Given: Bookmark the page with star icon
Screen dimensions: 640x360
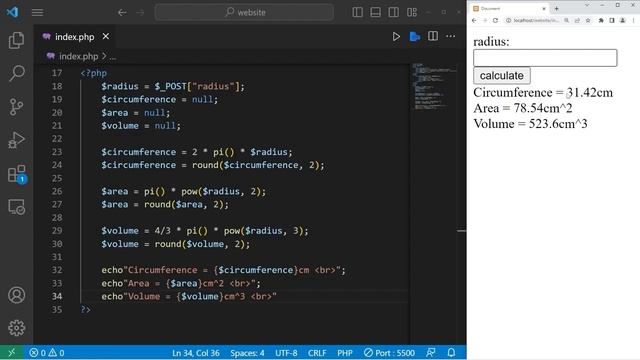Looking at the screenshot, I should click(588, 20).
